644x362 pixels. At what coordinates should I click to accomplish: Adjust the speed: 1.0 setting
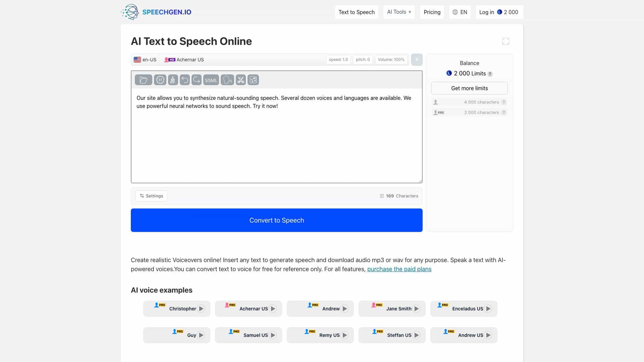pos(338,60)
